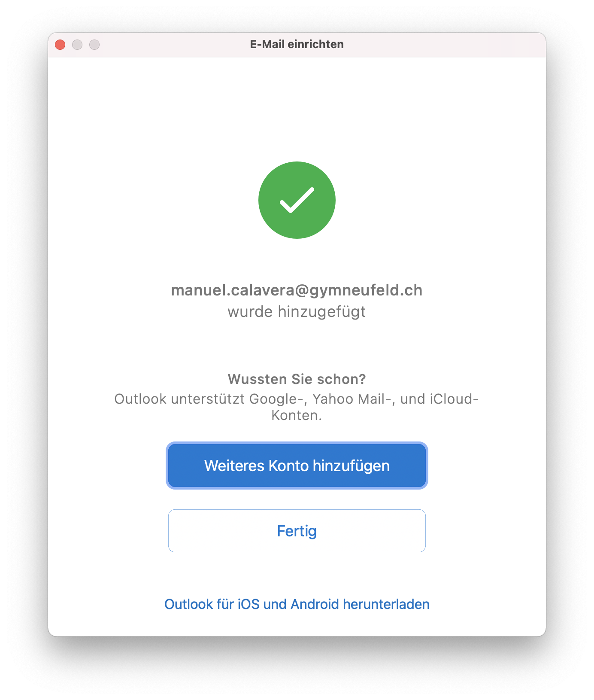
Task: Click the E-Mail einrichten window title
Action: coord(297,44)
